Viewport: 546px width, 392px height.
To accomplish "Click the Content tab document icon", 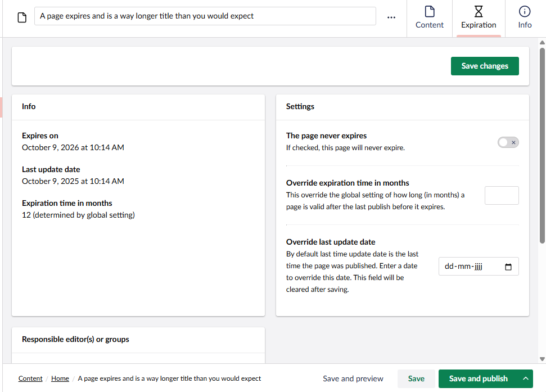I will pos(430,12).
